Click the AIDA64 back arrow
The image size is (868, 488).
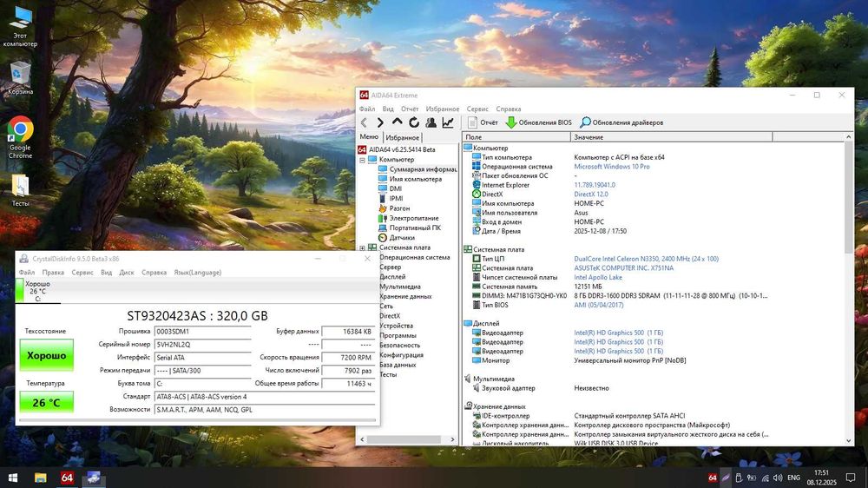coord(365,122)
